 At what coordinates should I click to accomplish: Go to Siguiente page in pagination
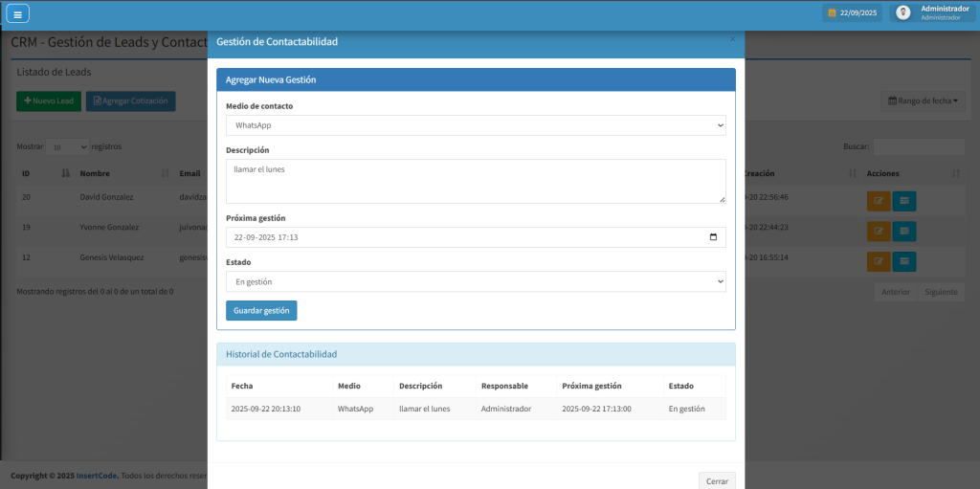tap(941, 292)
